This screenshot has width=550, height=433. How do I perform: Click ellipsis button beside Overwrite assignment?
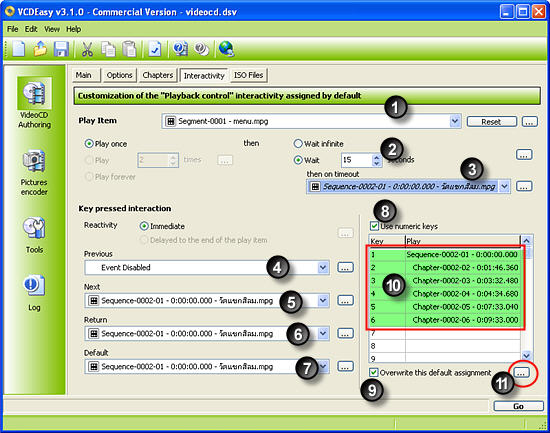[522, 372]
